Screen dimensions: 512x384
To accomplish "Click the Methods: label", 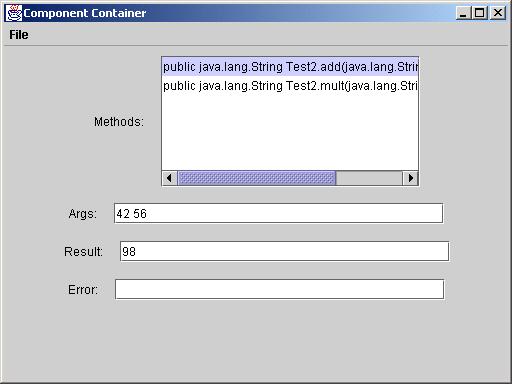I will click(119, 122).
